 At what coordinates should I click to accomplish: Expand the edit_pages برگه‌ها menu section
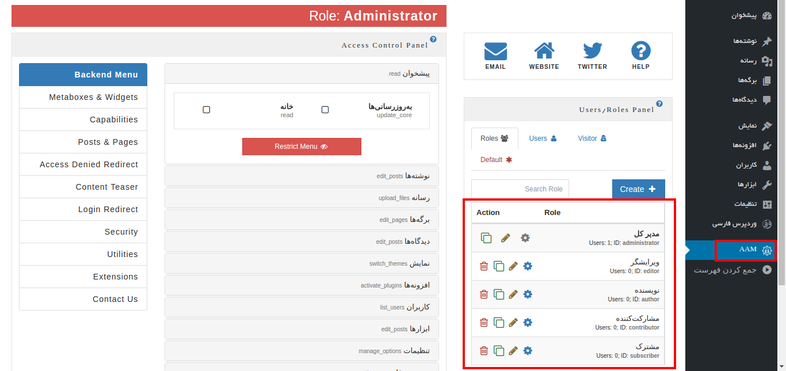click(x=301, y=220)
